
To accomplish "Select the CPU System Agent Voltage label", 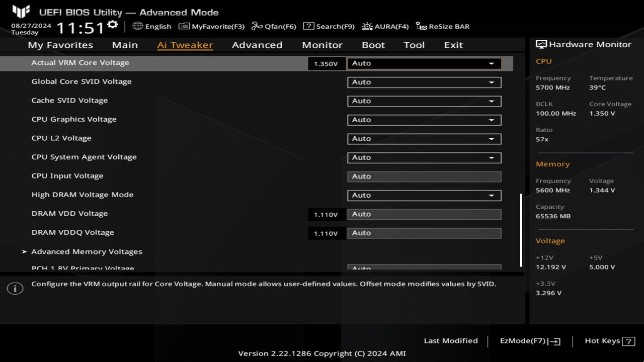I will pos(84,157).
